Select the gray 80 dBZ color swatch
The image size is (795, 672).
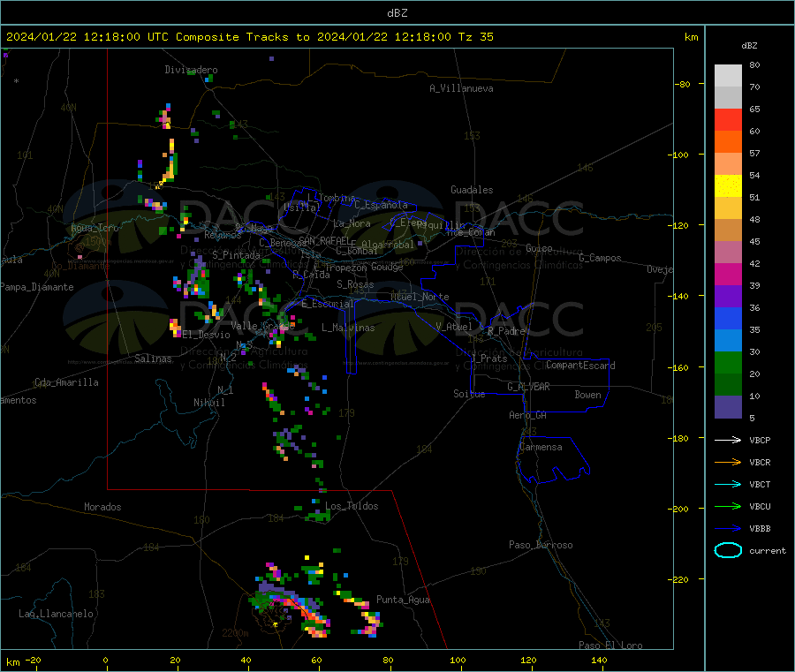[x=728, y=76]
